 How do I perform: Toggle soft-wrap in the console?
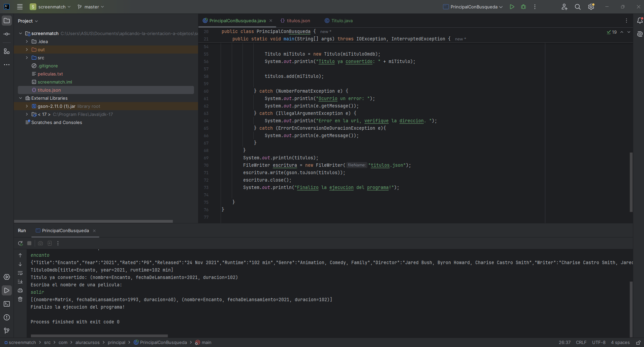pos(20,273)
